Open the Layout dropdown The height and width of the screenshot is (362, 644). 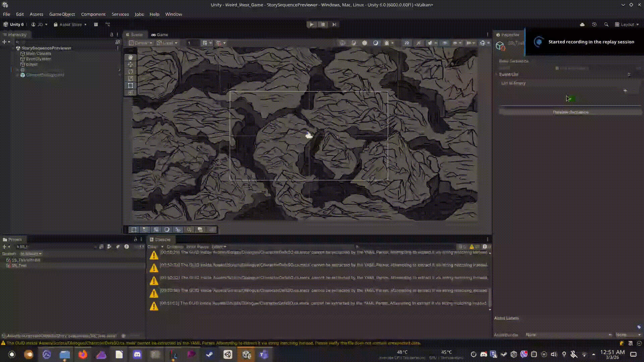(x=627, y=24)
